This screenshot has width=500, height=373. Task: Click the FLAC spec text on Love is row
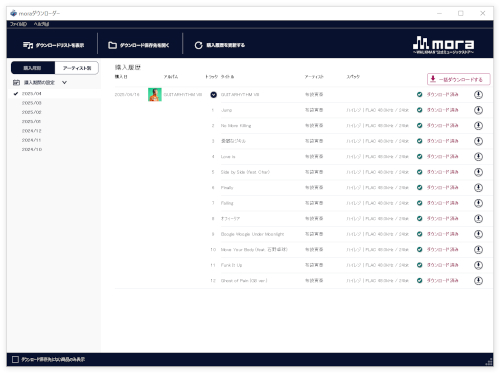click(377, 157)
